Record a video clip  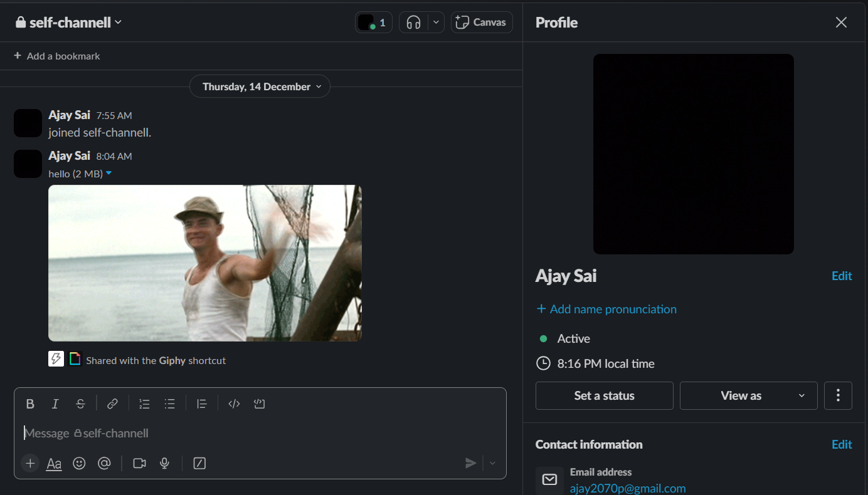139,463
